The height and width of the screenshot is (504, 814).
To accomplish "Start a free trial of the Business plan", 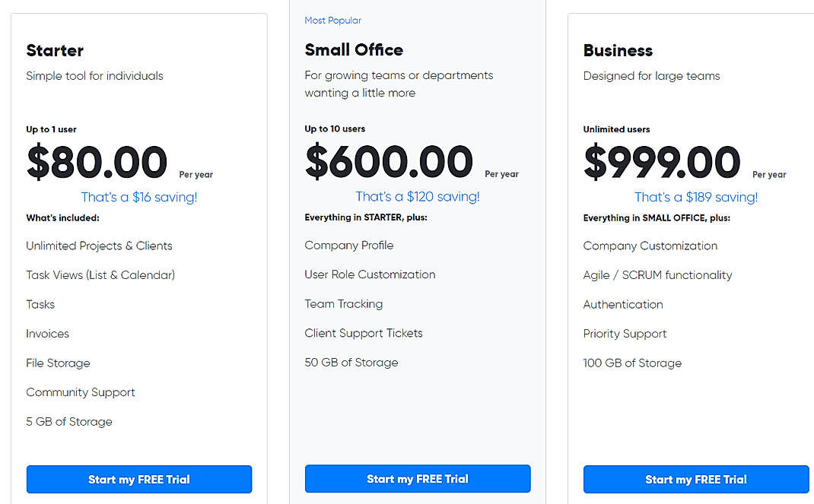I will pyautogui.click(x=695, y=479).
